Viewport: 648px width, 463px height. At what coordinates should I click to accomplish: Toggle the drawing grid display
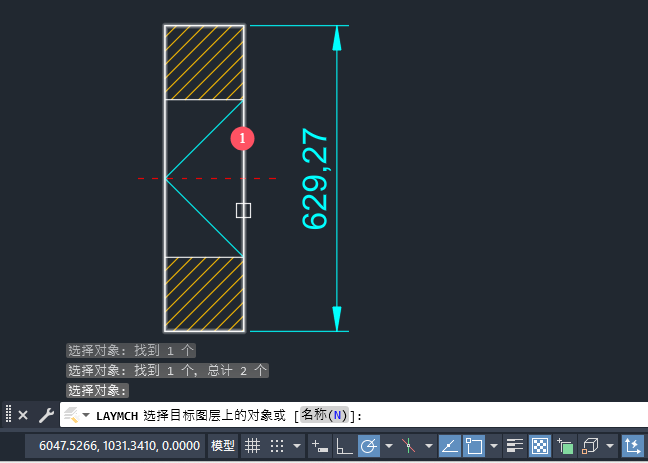(x=252, y=446)
